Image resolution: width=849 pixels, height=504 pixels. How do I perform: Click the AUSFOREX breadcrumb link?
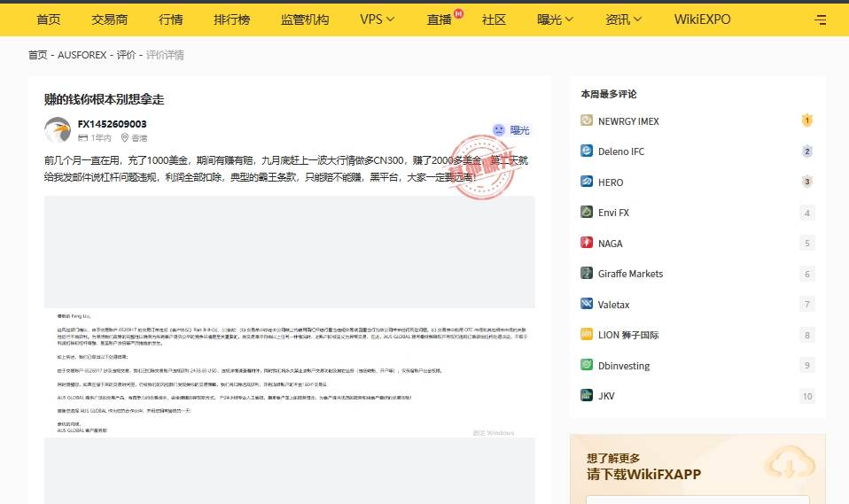tap(82, 55)
